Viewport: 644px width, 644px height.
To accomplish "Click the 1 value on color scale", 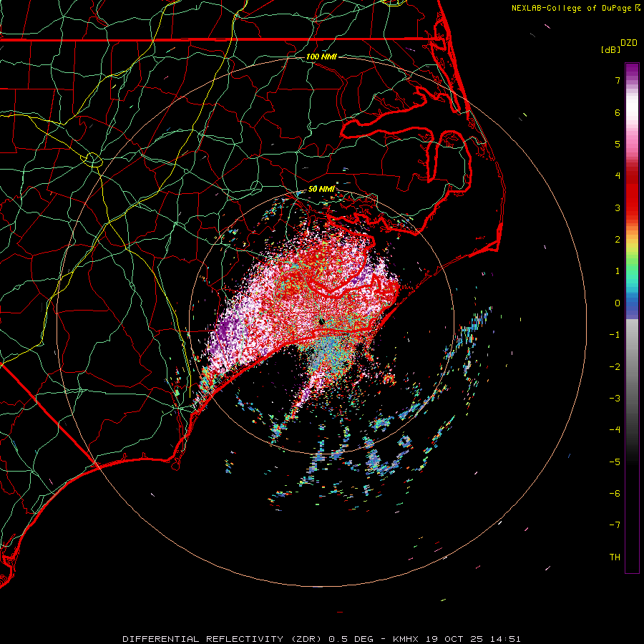I will click(x=618, y=271).
